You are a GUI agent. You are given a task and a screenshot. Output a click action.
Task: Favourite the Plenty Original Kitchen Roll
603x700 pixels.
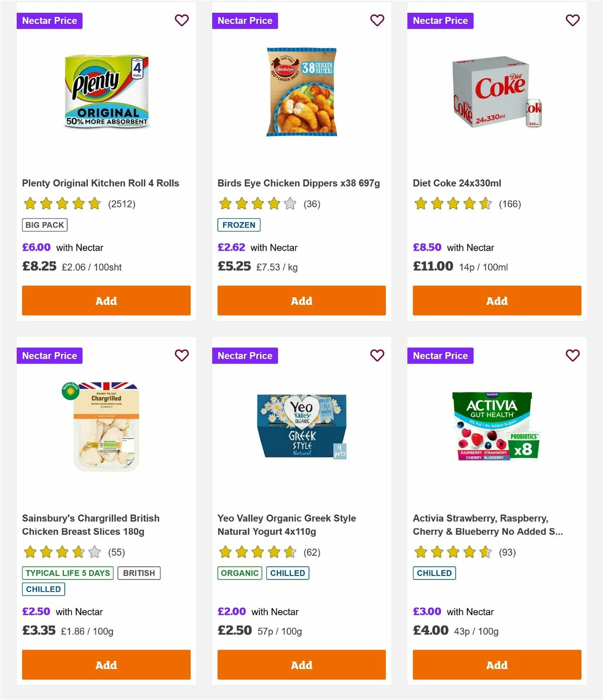[182, 21]
